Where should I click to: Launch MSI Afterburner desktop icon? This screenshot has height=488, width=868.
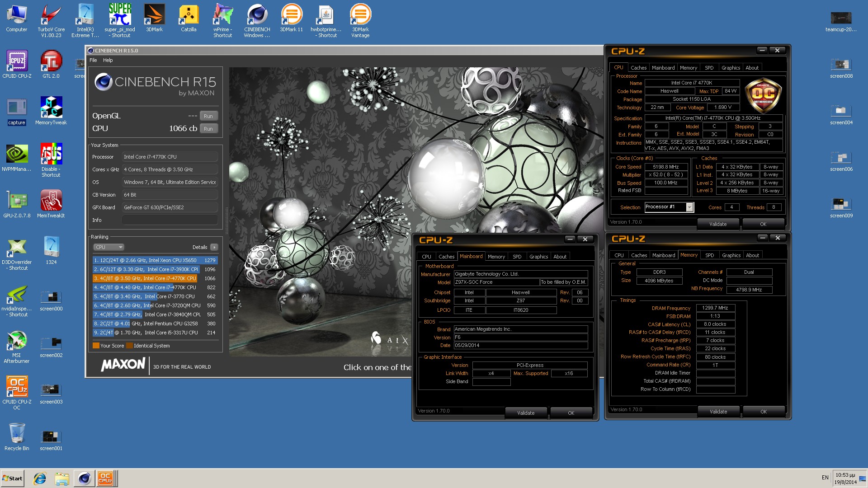[x=17, y=347]
